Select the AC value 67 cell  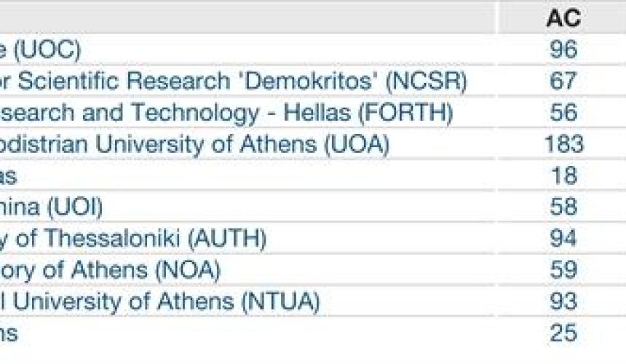point(563,81)
